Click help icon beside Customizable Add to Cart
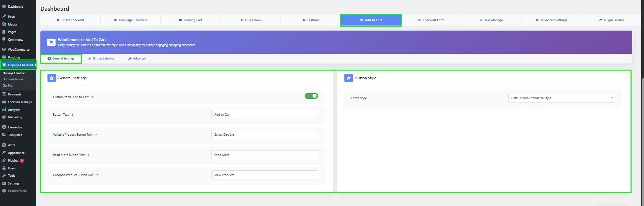Image resolution: width=644 pixels, height=206 pixels. [x=92, y=97]
